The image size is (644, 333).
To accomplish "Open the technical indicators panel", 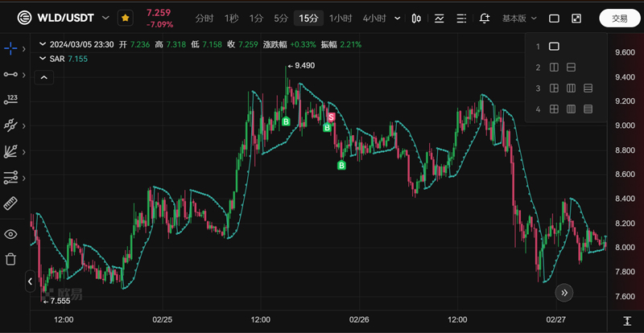I will coord(439,18).
